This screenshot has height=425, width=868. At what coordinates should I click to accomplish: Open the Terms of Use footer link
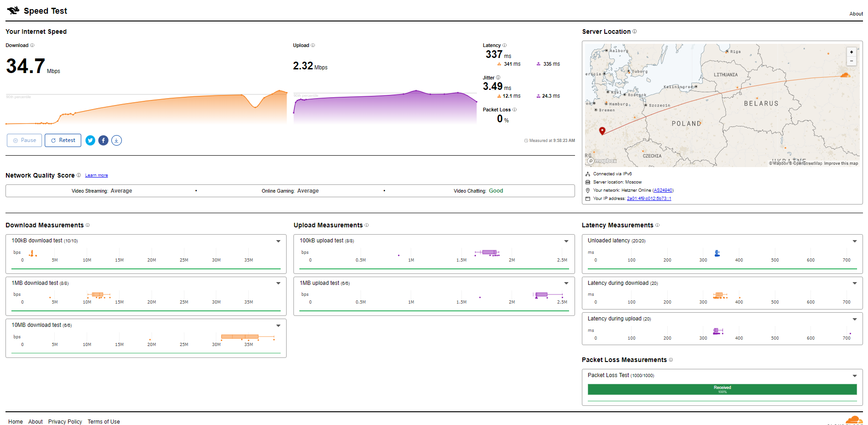[x=104, y=422]
